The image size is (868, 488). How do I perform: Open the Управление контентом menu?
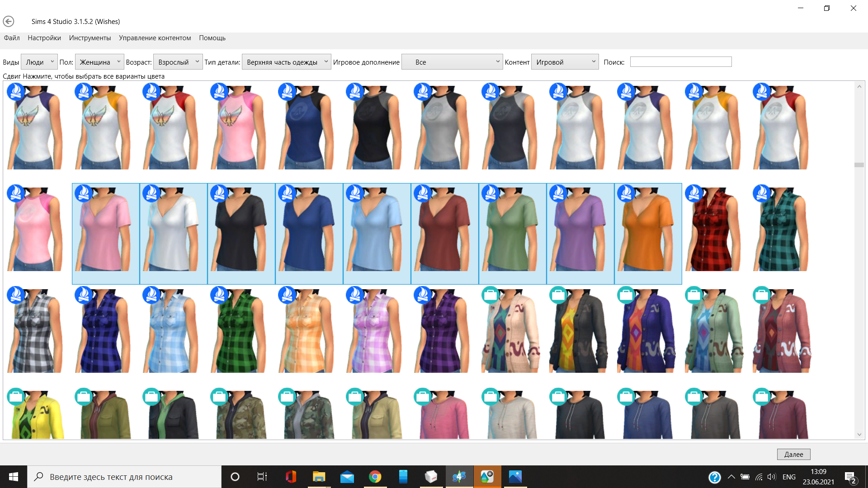coord(155,38)
